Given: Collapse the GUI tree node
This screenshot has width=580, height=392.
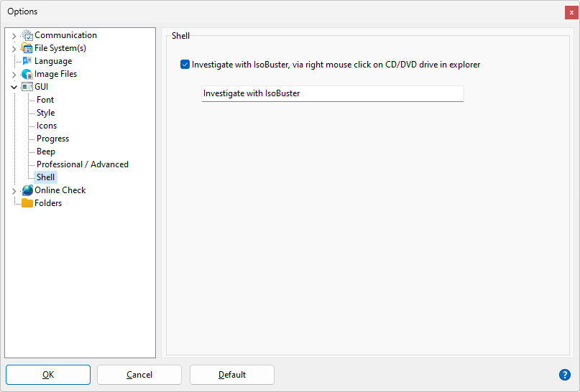Looking at the screenshot, I should coord(14,87).
